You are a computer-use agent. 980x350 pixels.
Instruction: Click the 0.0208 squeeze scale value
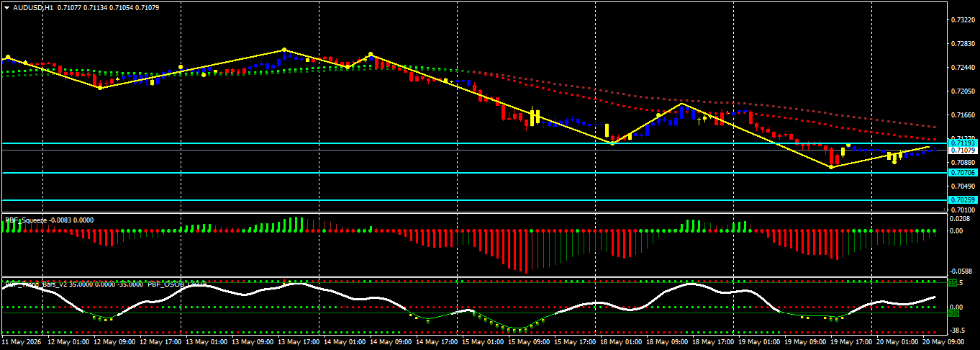tap(959, 217)
